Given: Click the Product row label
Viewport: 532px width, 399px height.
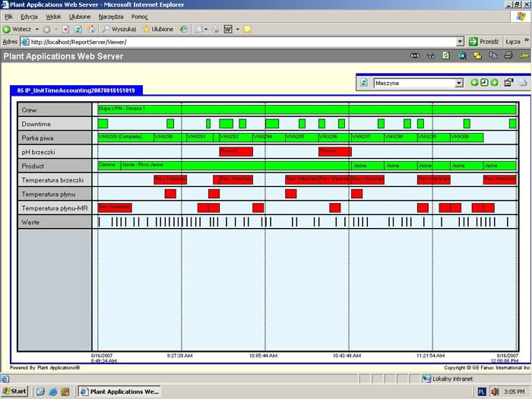Looking at the screenshot, I should click(54, 166).
